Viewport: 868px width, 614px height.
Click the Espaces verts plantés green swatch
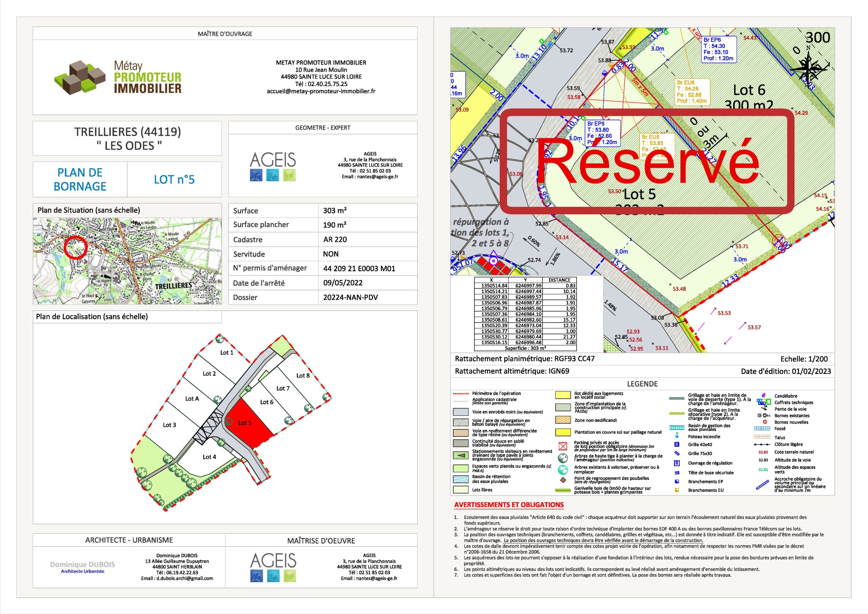(460, 468)
